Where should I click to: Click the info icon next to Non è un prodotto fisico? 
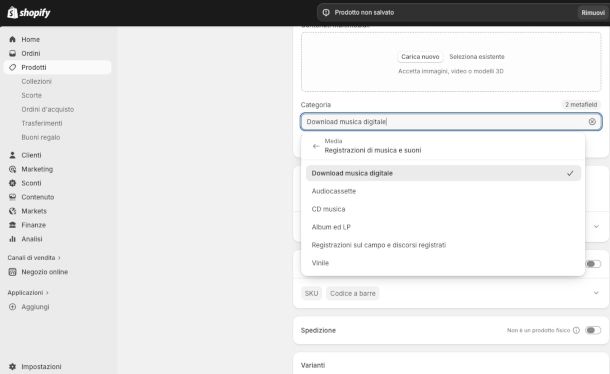(576, 330)
